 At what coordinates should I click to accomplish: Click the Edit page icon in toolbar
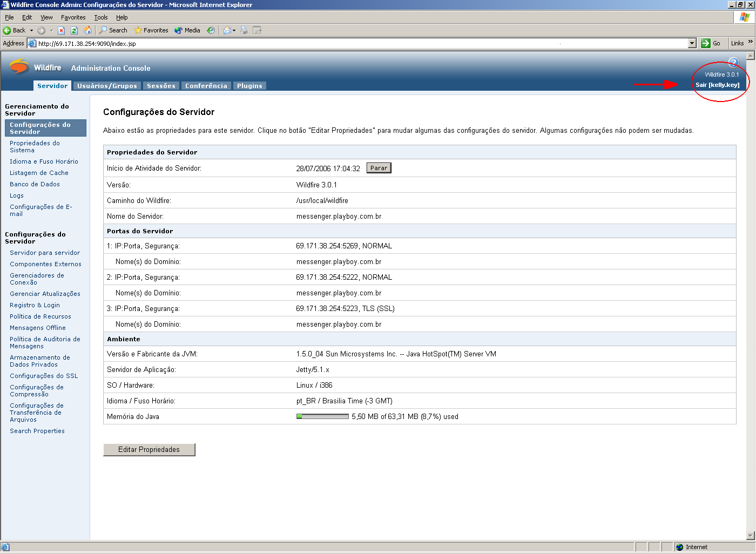257,30
